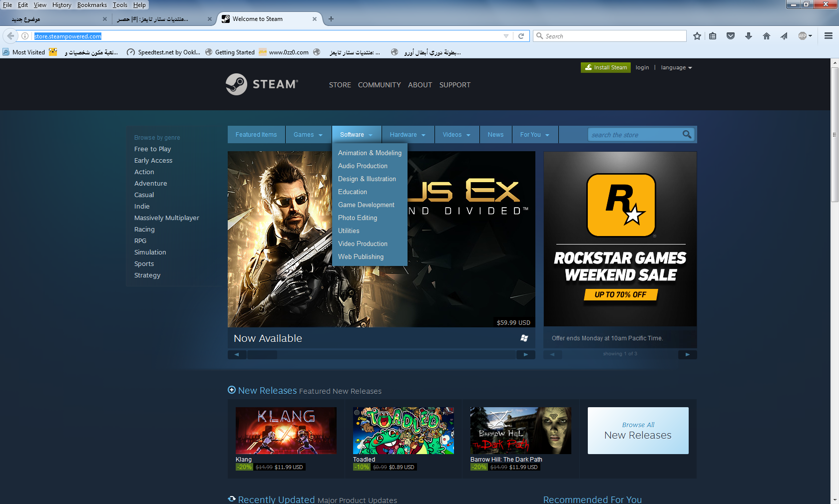Go to Firefox home page icon
Screen dimensions: 839x504
(766, 36)
